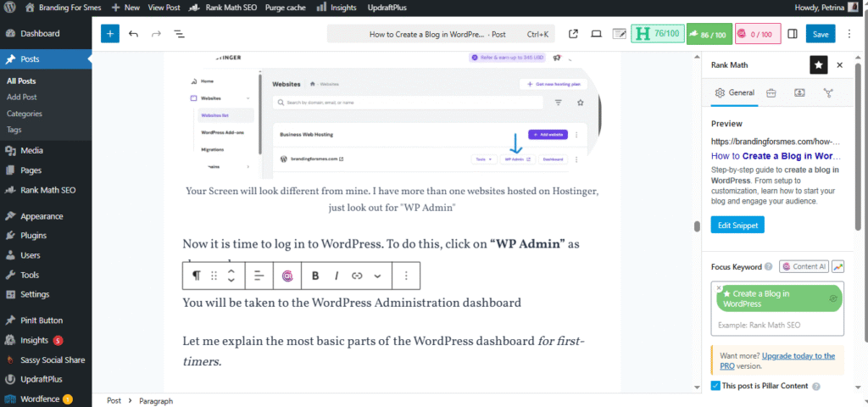Open the text alignment option
This screenshot has height=407, width=868.
(259, 276)
